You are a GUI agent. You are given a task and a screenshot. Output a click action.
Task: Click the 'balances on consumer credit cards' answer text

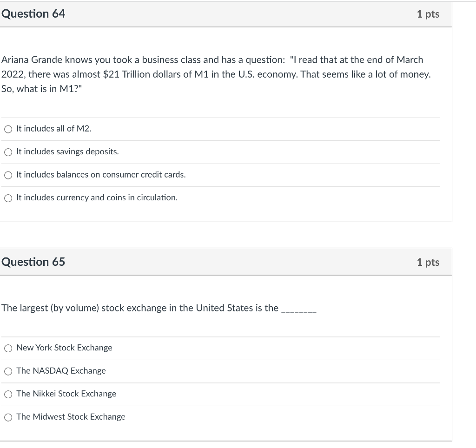tap(101, 175)
